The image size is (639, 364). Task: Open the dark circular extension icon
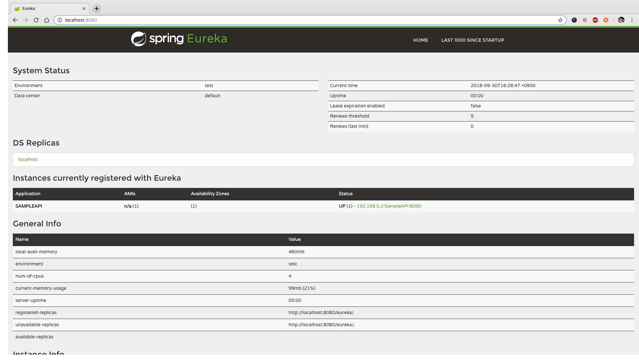click(x=574, y=20)
